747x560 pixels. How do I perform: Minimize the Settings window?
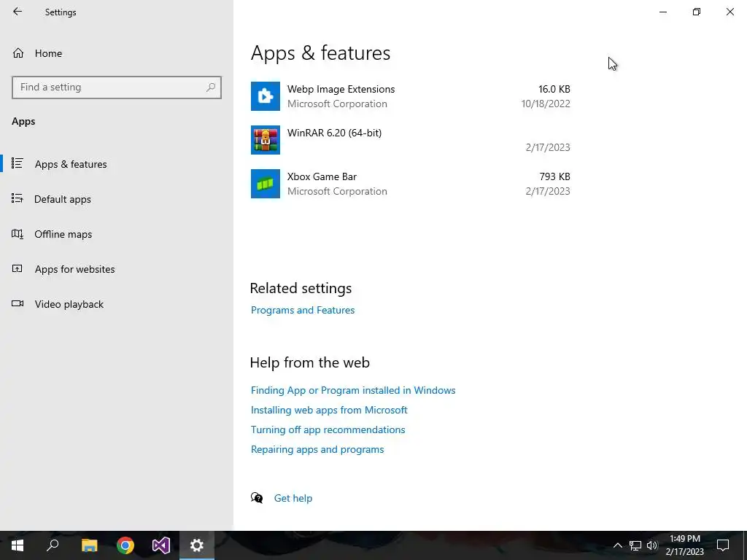[662, 12]
